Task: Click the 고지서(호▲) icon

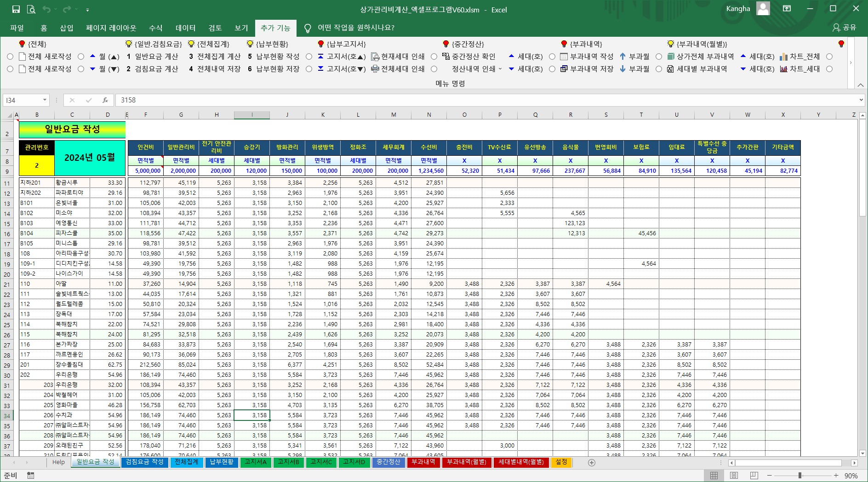Action: (320, 57)
